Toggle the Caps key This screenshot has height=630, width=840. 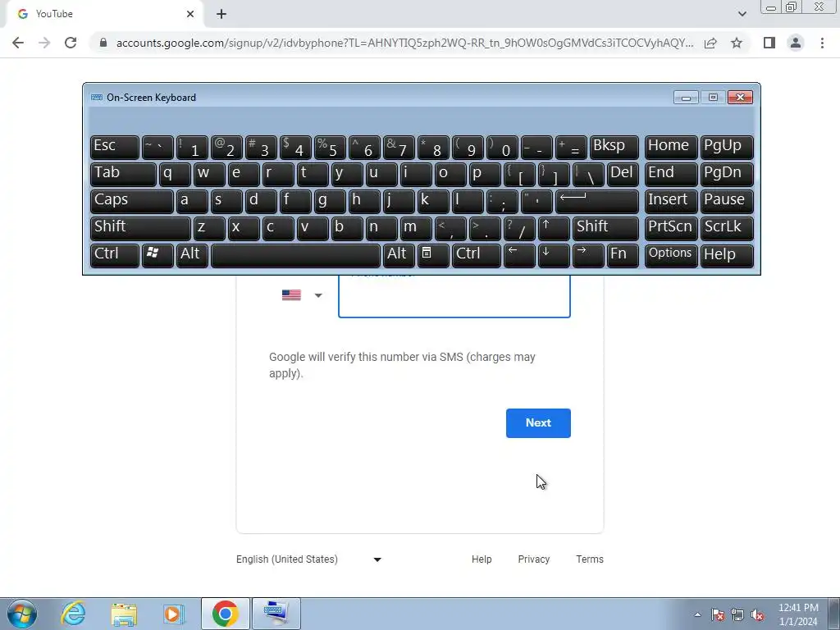coord(132,200)
